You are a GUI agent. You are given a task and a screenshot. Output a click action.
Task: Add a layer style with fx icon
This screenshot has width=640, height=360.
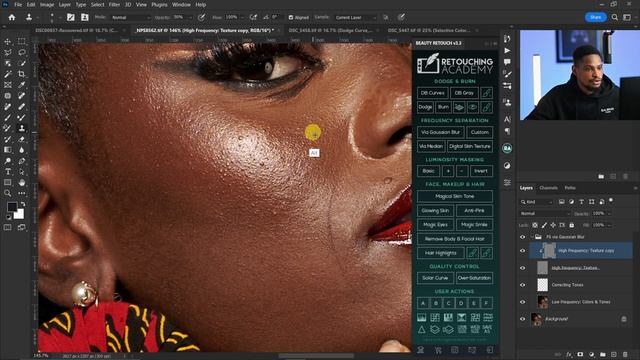click(569, 355)
